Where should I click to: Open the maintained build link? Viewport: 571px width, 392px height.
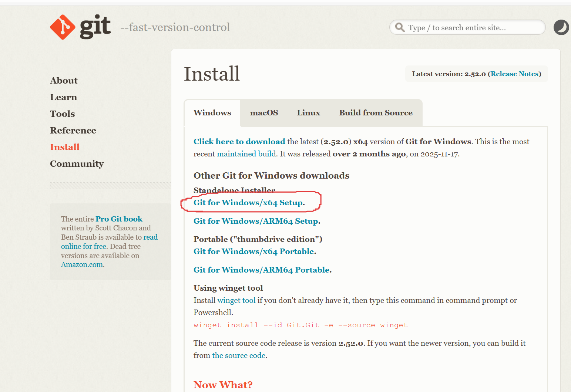pos(246,154)
